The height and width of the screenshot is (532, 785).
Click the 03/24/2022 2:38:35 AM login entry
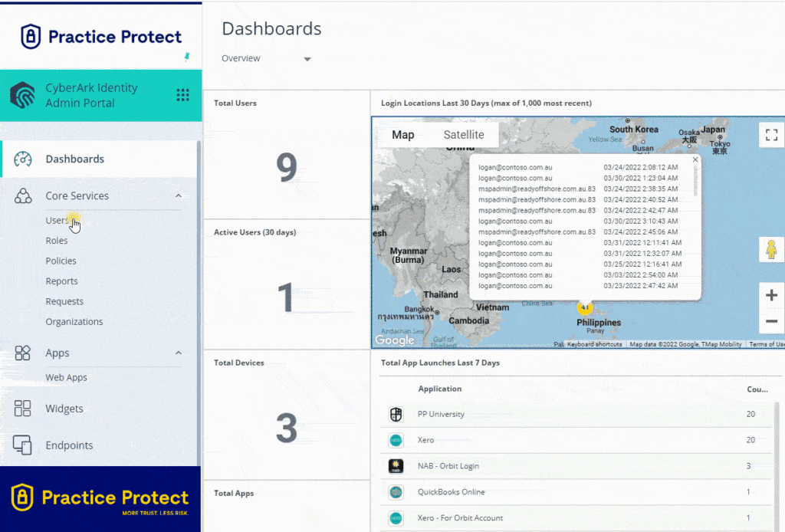[578, 189]
